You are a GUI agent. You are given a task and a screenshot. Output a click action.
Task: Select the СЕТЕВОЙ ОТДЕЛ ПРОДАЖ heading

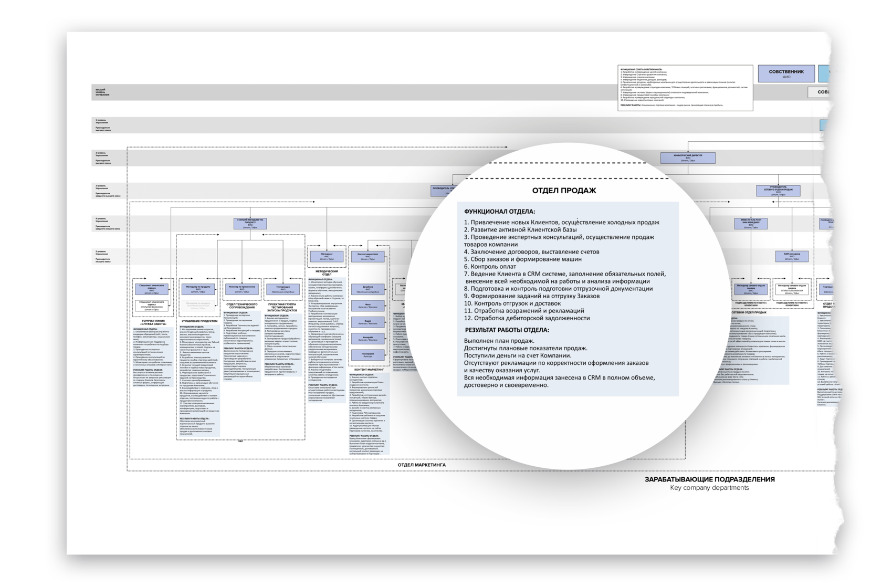(x=749, y=312)
